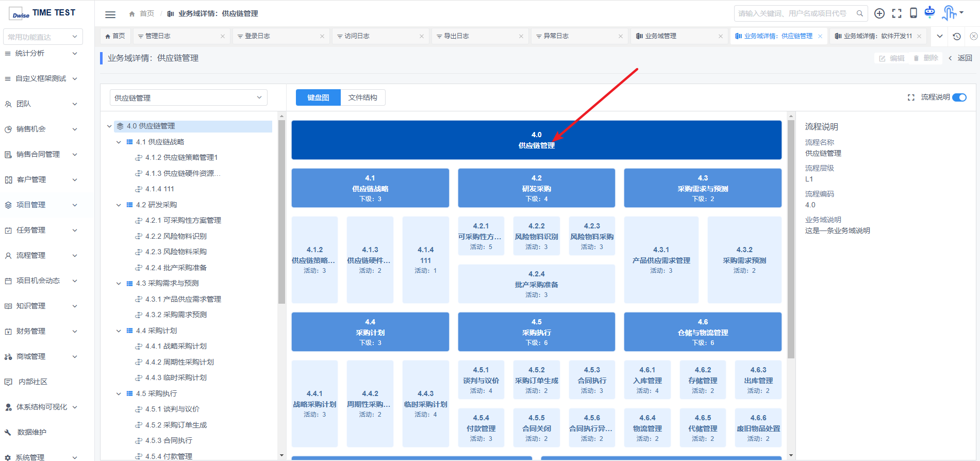The width and height of the screenshot is (980, 461).
Task: Expand the 流程管理 menu chevron
Action: click(75, 255)
